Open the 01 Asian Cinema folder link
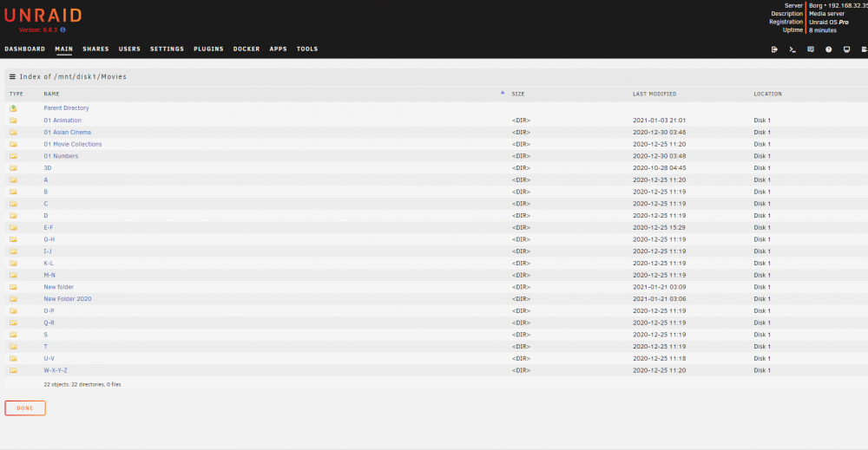 pos(68,132)
